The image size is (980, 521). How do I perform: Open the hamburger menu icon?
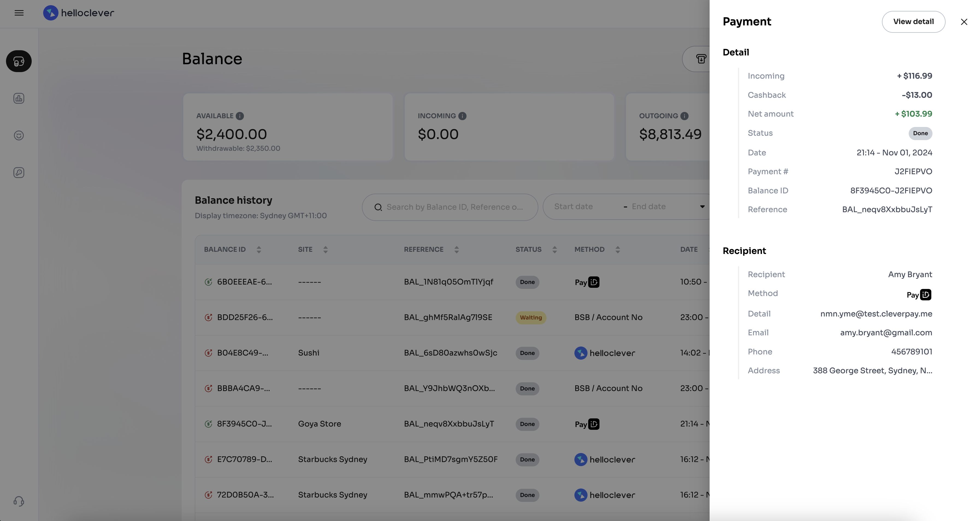(x=19, y=13)
